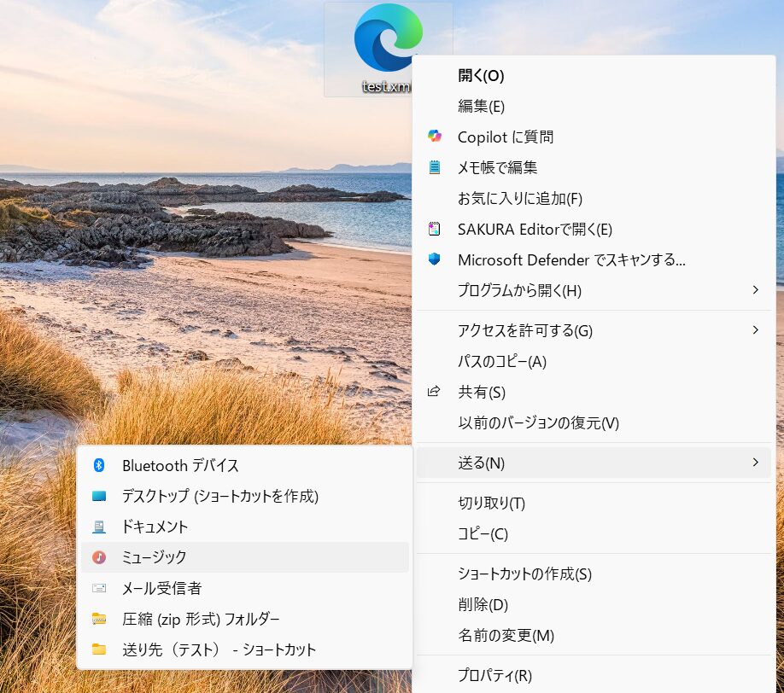The width and height of the screenshot is (784, 693).
Task: Select 切り取り(T)
Action: (x=594, y=503)
